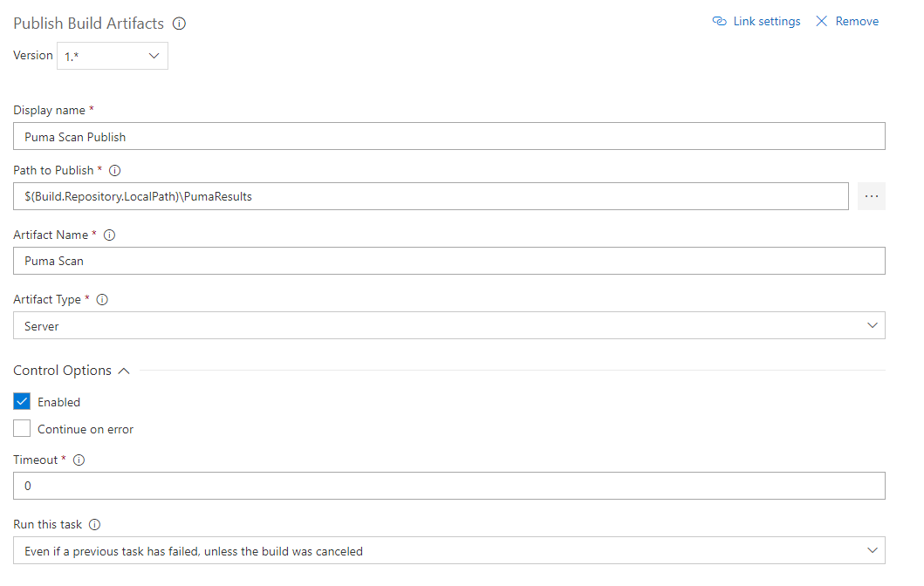Click the Timeout info icon
This screenshot has height=586, width=924.
pos(78,460)
